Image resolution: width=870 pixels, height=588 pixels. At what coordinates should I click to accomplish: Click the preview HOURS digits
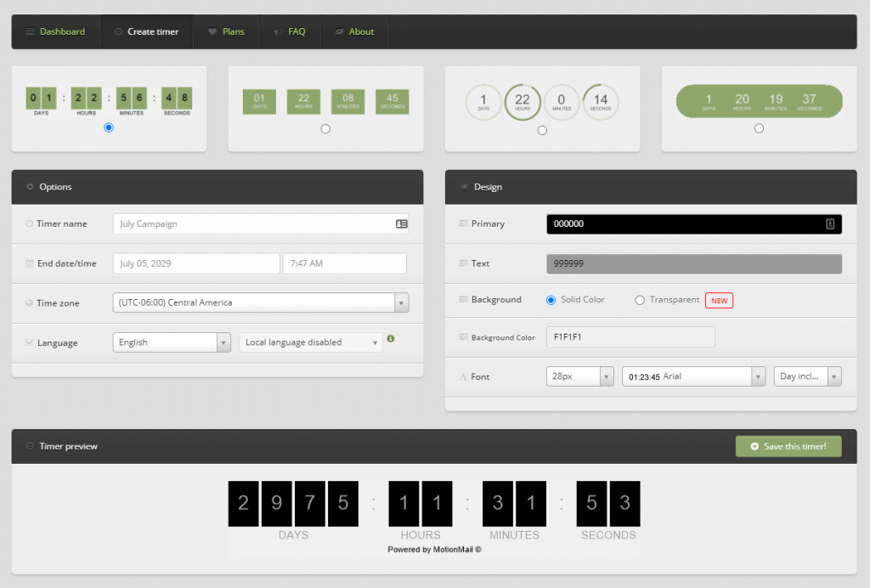coord(421,504)
